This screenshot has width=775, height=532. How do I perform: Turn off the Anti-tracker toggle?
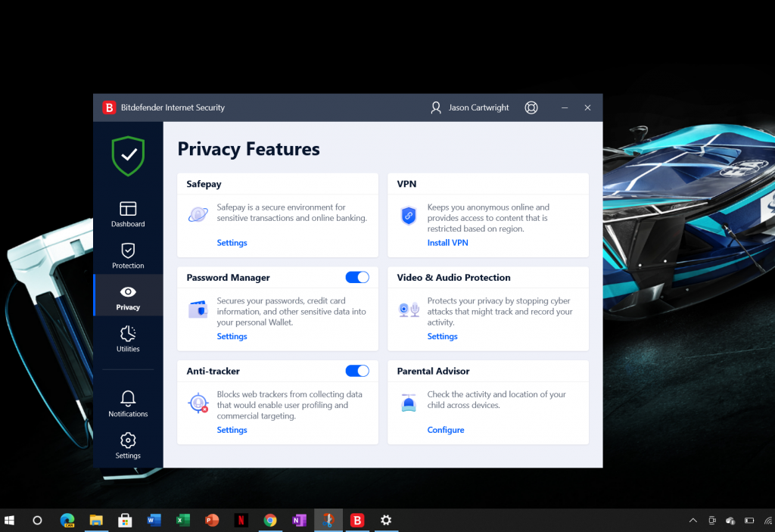click(356, 371)
